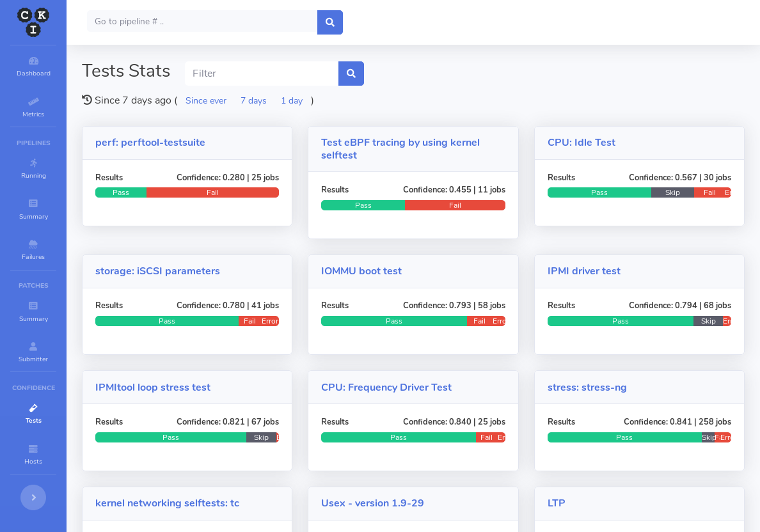Screen dimensions: 760x532
Task: Open IPMI driver test
Action: point(584,271)
